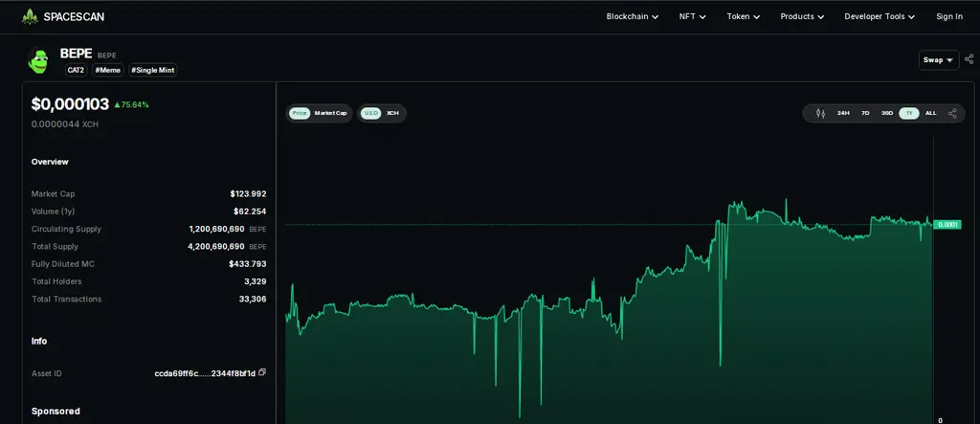Click the Market Cap value $123.992
This screenshot has width=980, height=424.
(248, 194)
